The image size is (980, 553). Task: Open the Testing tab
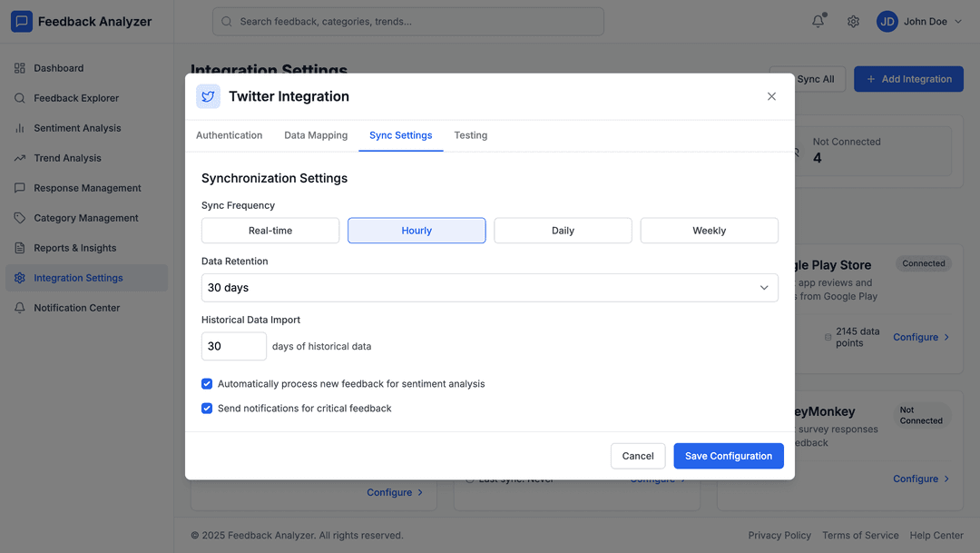click(x=470, y=135)
